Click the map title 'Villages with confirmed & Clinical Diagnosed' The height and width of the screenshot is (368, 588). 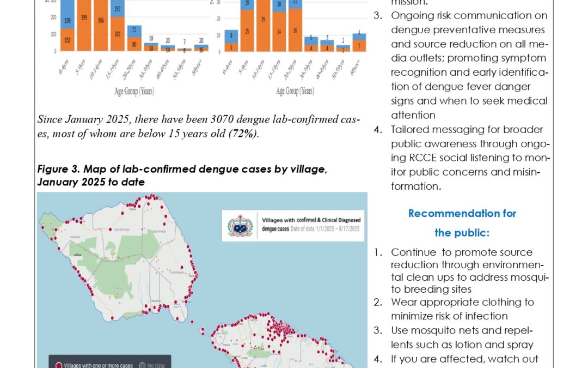(311, 220)
